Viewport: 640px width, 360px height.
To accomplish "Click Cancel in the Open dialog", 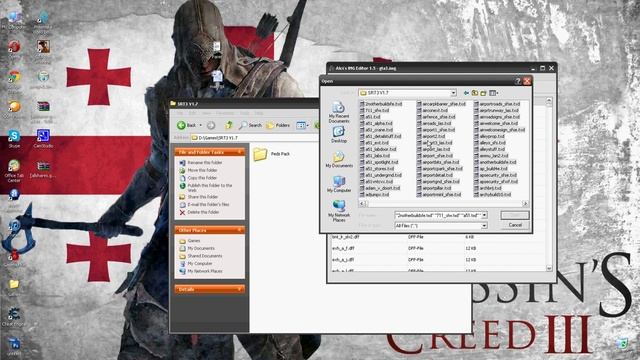I will tap(515, 225).
